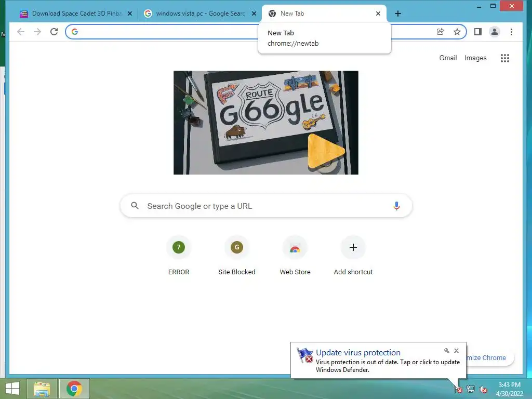
Task: Click the muted volume tray icon
Action: pyautogui.click(x=483, y=389)
